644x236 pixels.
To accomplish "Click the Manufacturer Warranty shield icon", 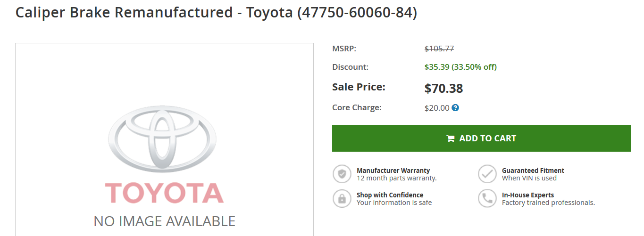I will point(342,174).
